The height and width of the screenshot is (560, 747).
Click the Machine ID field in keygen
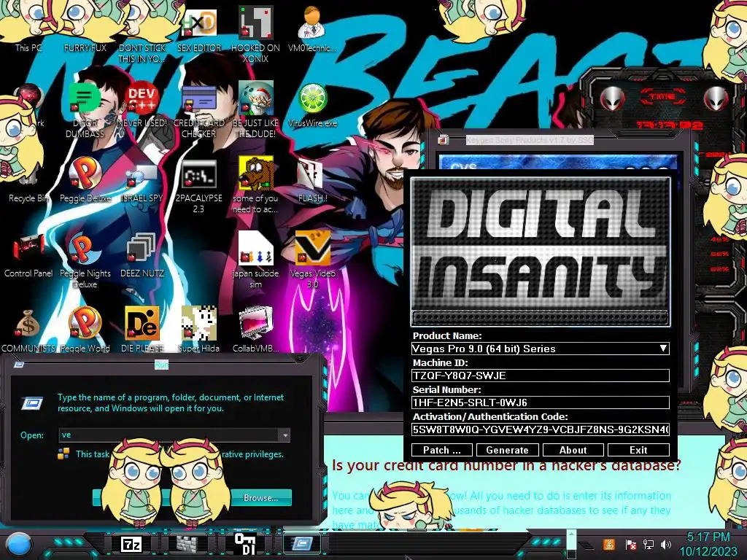[x=541, y=376]
